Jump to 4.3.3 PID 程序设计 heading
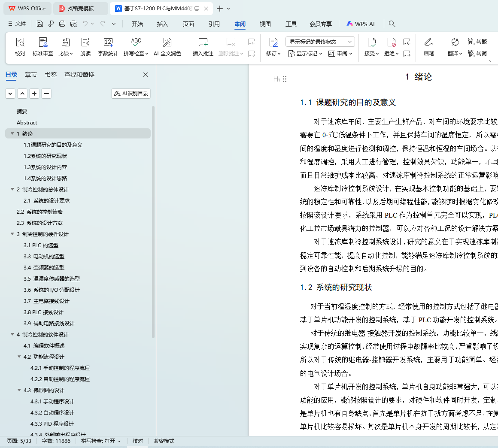This screenshot has width=498, height=448. pyautogui.click(x=52, y=424)
